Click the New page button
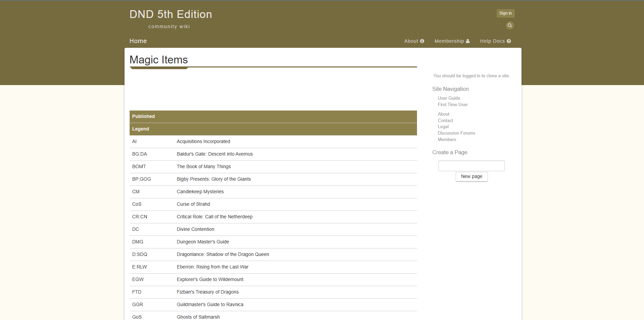Viewport: 644px width, 320px height. click(x=472, y=177)
